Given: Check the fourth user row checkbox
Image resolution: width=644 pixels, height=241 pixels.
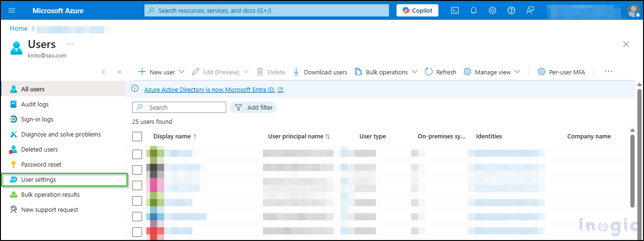Looking at the screenshot, I should [137, 201].
